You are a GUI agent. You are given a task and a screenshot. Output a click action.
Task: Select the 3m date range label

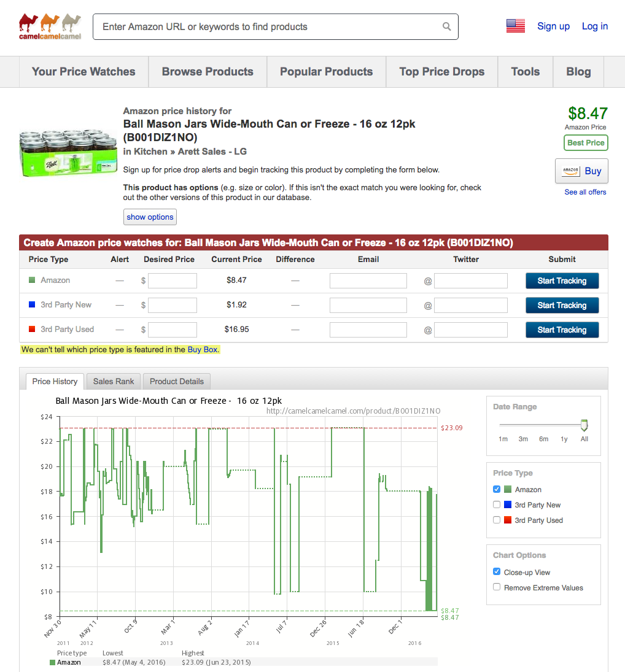[523, 439]
